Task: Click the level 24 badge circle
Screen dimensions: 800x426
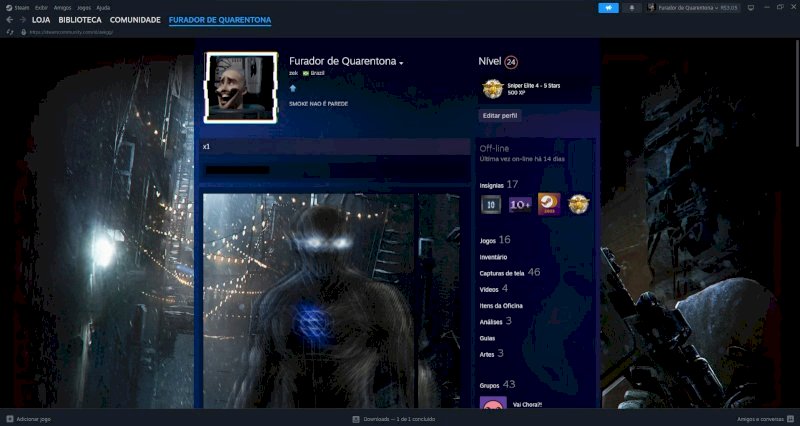Action: pos(511,62)
